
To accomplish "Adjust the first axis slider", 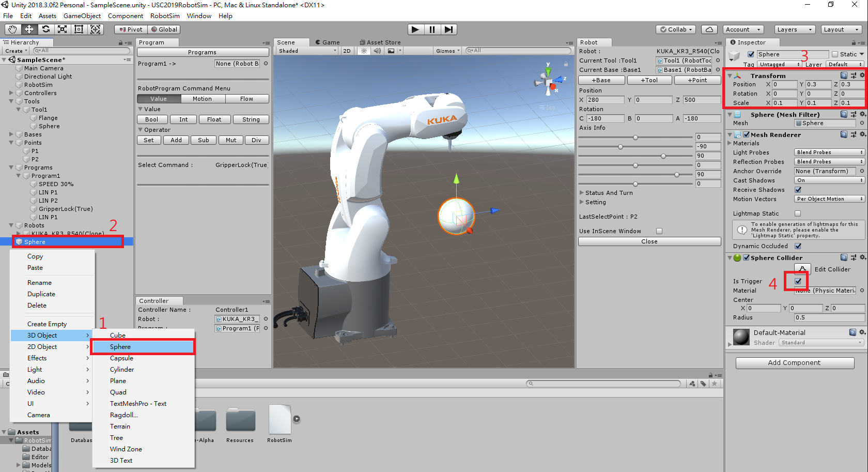I will tap(636, 138).
